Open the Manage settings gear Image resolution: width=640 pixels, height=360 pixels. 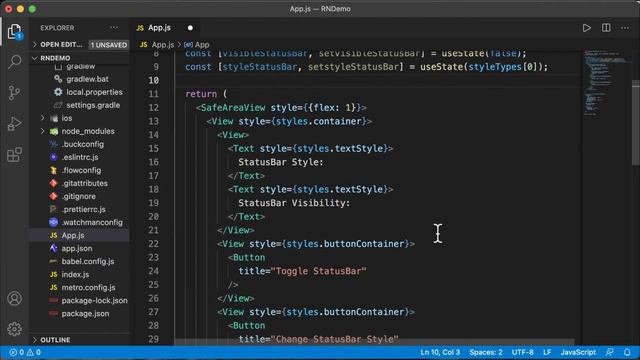point(14,329)
